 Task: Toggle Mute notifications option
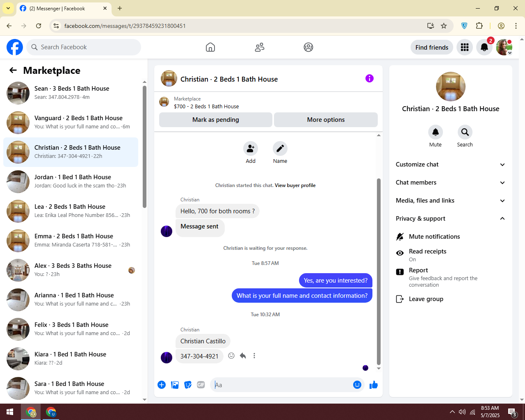(x=451, y=237)
